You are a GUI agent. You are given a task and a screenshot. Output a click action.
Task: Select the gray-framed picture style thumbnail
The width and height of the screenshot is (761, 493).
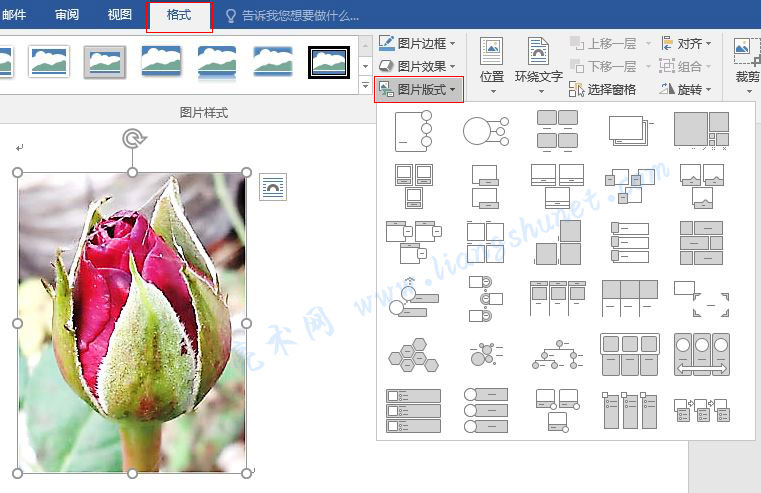(x=104, y=62)
